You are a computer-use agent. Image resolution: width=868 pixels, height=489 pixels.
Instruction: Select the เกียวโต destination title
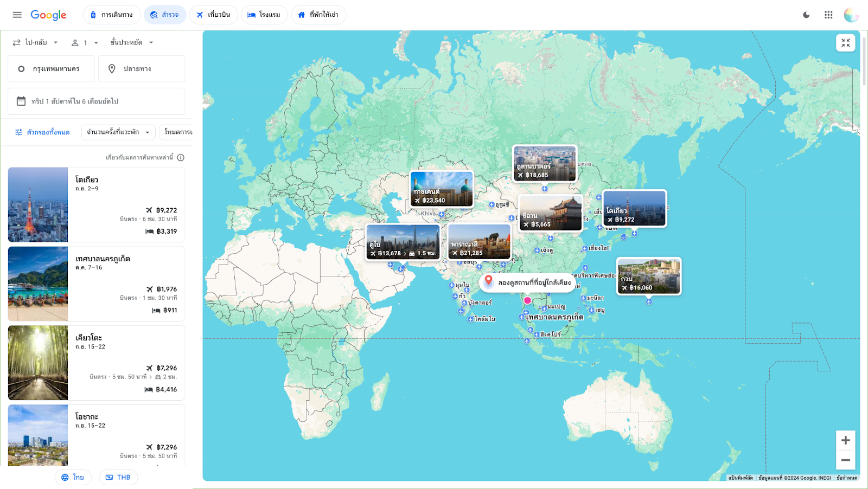point(88,338)
